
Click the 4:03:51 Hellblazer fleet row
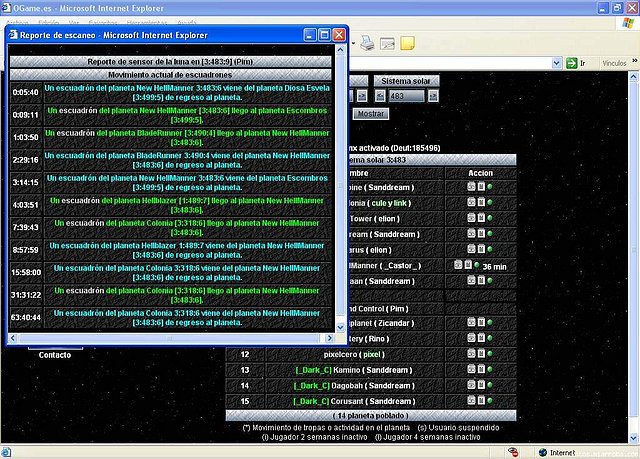pyautogui.click(x=171, y=205)
